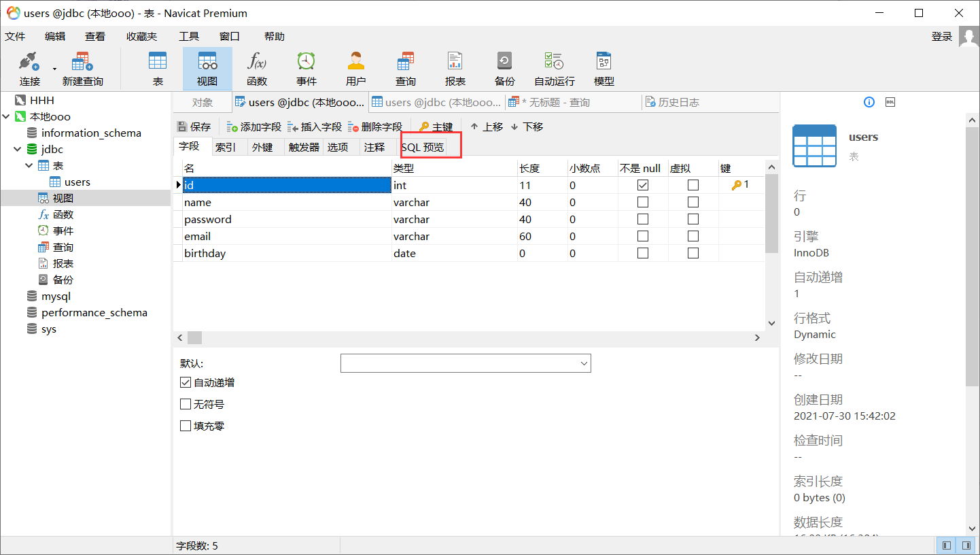Collapse the 表 node in the tree
Screen dimensions: 980x555
pos(29,165)
